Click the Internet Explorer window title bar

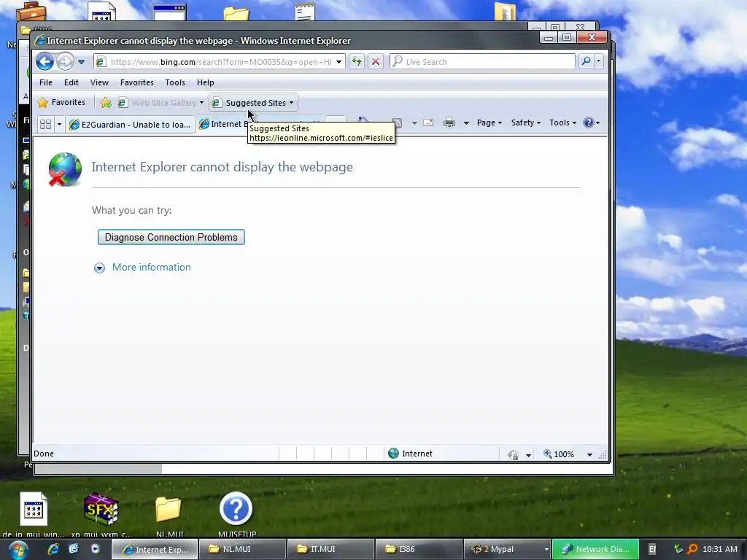coord(286,41)
